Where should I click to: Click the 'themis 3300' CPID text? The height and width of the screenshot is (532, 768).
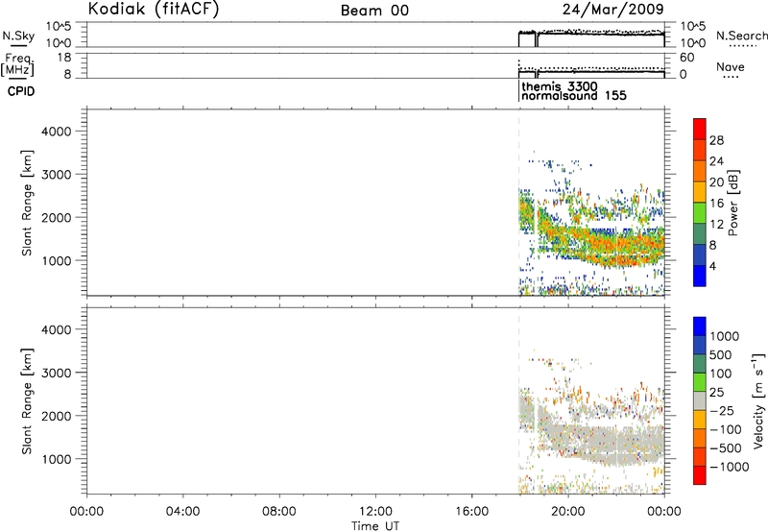[560, 86]
